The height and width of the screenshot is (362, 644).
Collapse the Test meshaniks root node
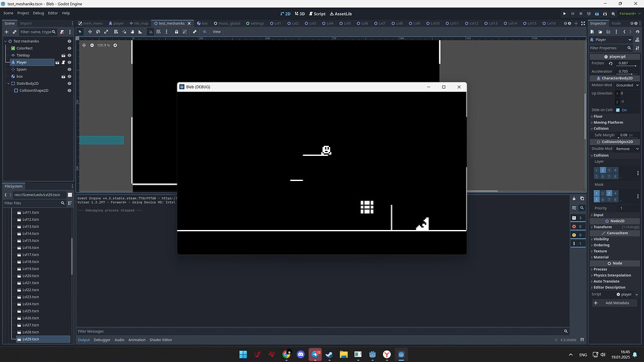(5, 41)
